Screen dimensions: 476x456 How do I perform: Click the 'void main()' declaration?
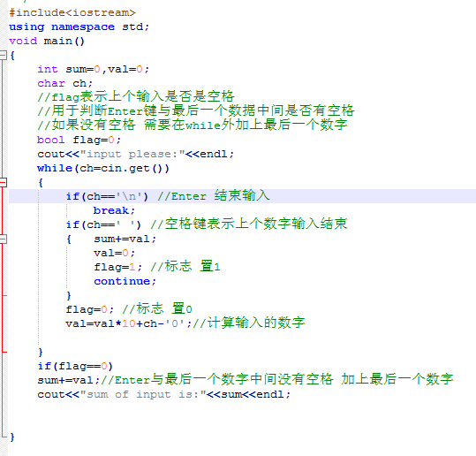point(47,41)
